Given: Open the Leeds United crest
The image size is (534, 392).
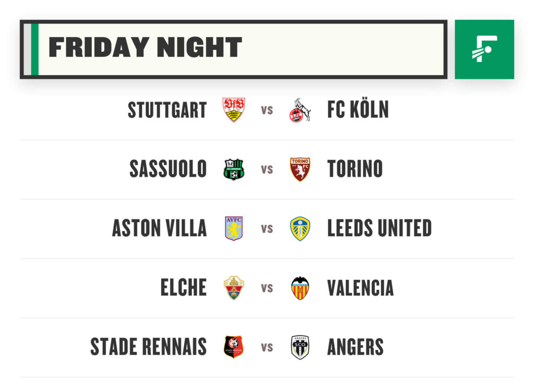Looking at the screenshot, I should (x=300, y=229).
